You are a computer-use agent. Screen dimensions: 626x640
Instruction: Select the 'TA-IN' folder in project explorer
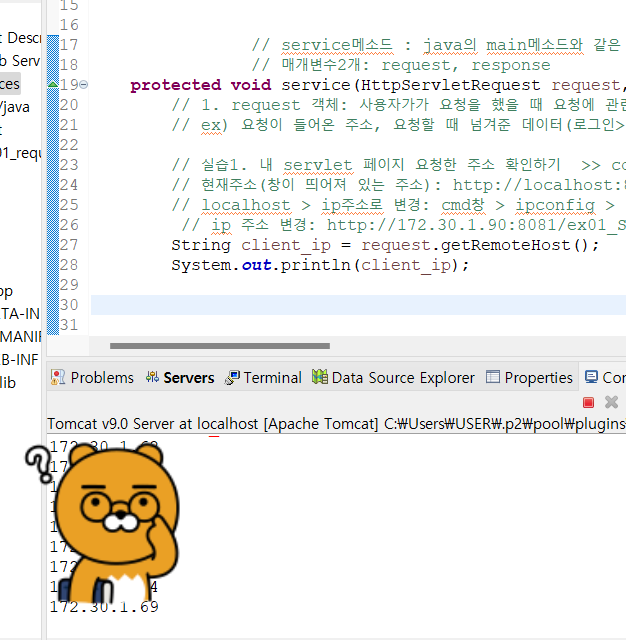[x=20, y=314]
